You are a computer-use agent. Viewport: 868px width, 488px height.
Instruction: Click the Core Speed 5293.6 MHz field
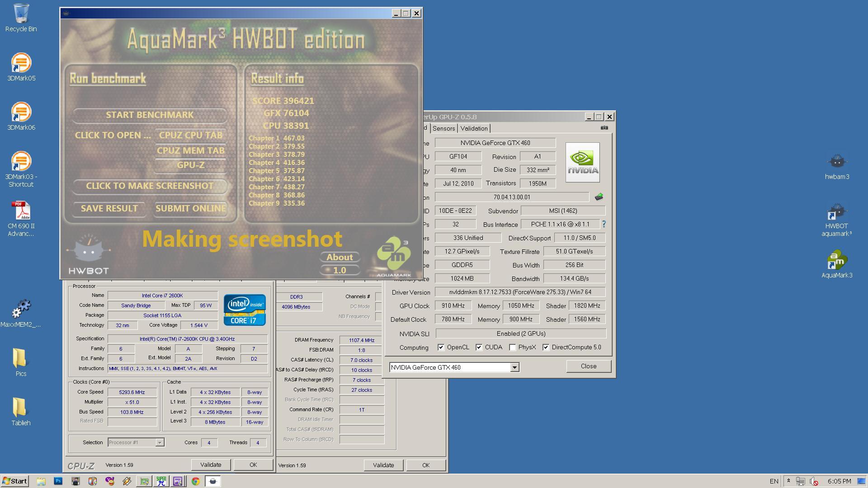132,392
